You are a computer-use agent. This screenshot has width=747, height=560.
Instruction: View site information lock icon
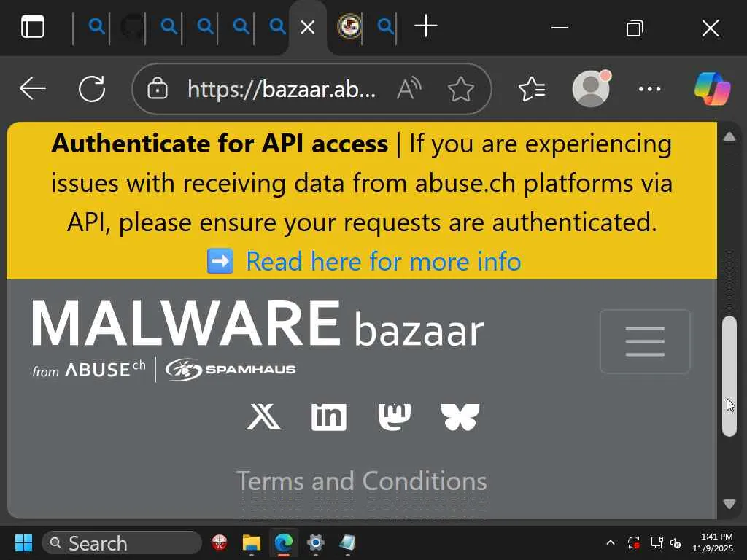point(158,88)
